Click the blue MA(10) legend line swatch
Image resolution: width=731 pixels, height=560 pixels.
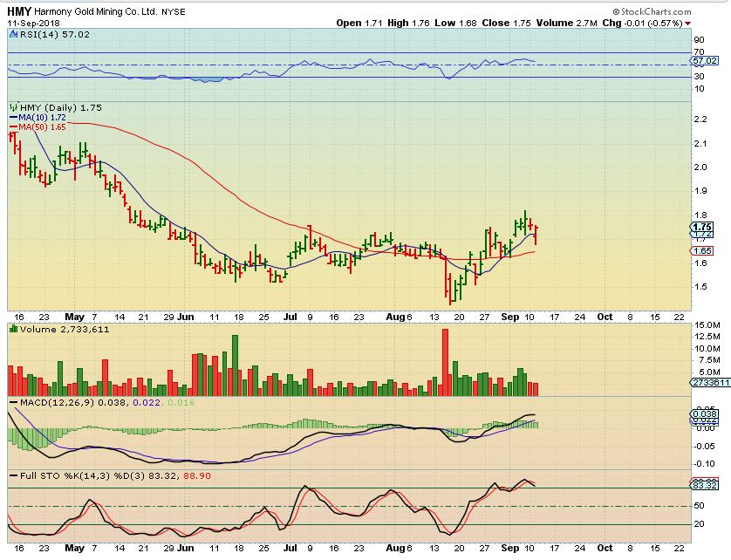(x=12, y=117)
